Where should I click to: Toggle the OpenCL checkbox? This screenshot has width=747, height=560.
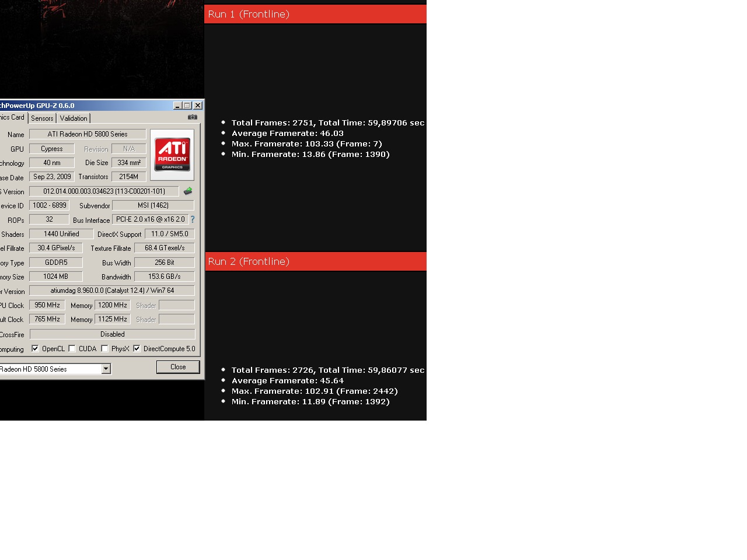[35, 349]
